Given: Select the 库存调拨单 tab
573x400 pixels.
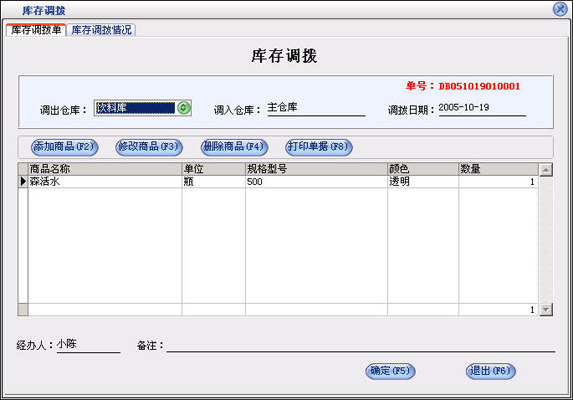Looking at the screenshot, I should [36, 30].
